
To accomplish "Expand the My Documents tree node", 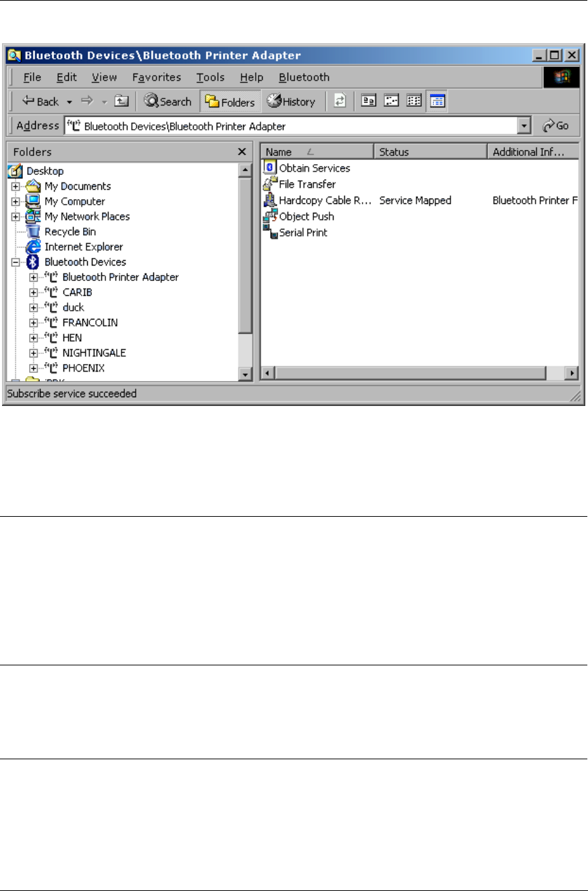I will click(16, 186).
